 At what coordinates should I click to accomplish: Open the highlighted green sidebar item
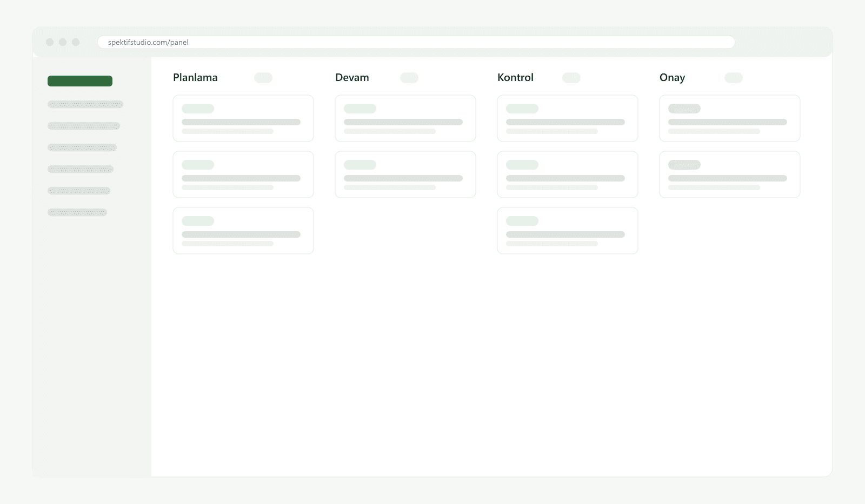click(x=80, y=81)
